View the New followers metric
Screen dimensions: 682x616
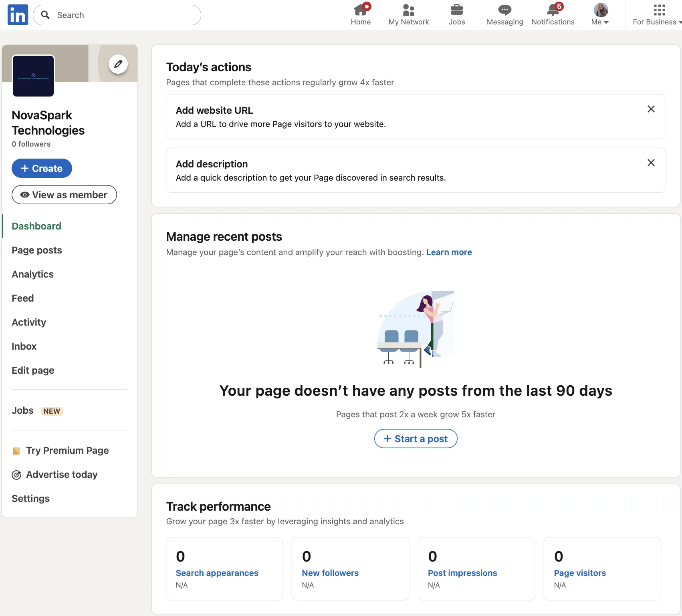(330, 573)
